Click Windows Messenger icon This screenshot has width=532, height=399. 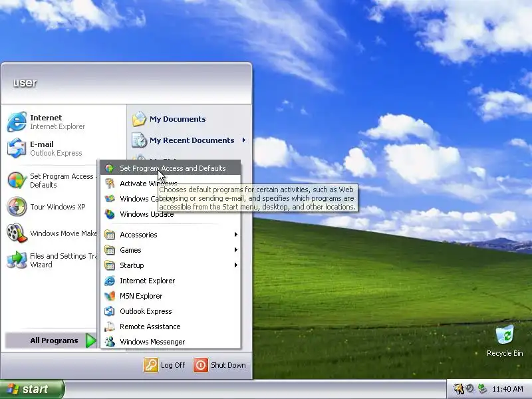coord(110,342)
